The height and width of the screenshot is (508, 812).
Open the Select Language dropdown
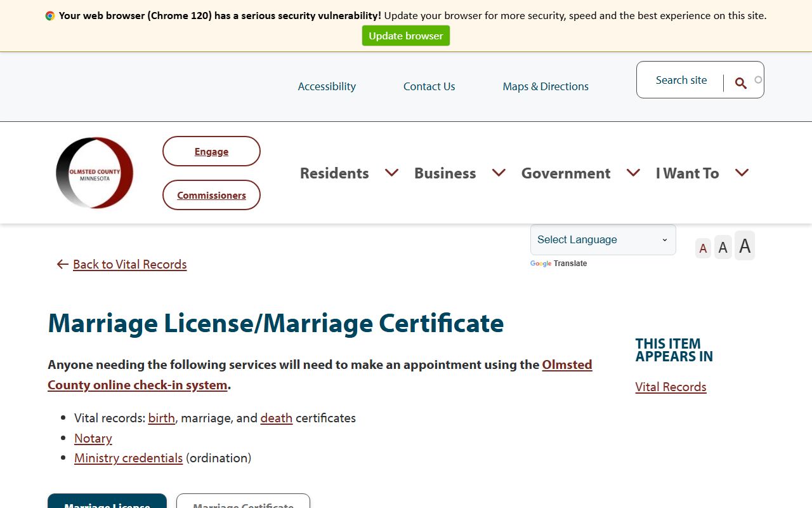tap(603, 239)
